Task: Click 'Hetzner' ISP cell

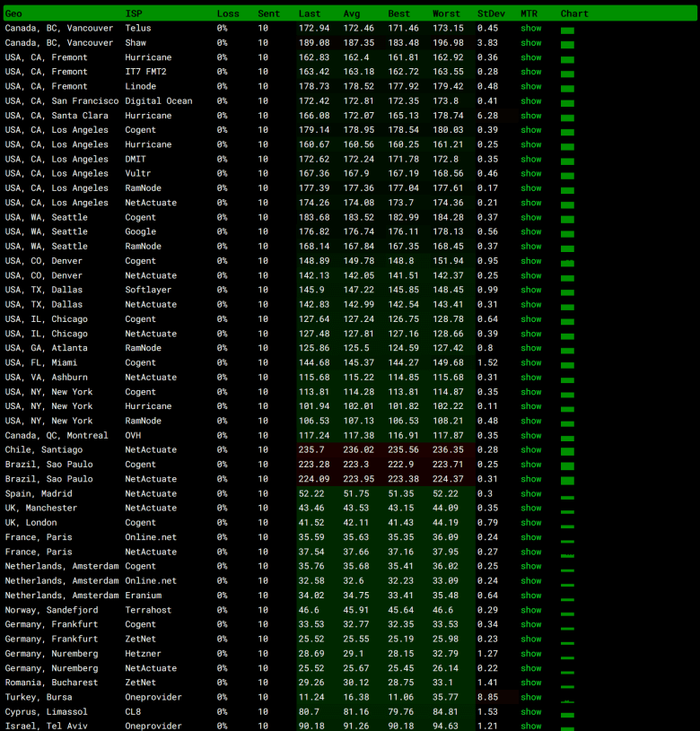Action: click(x=143, y=654)
